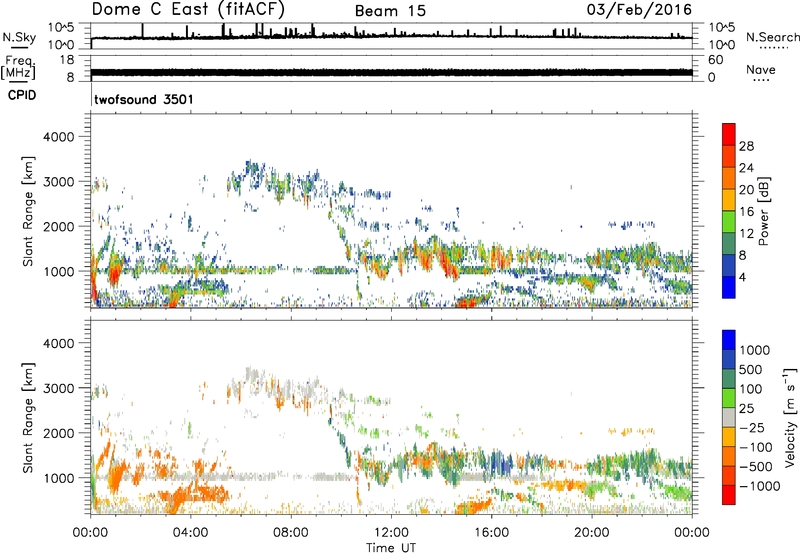Viewport: 800px width, 554px height.
Task: Click the '4' tick on power colorbar
Action: pyautogui.click(x=742, y=277)
